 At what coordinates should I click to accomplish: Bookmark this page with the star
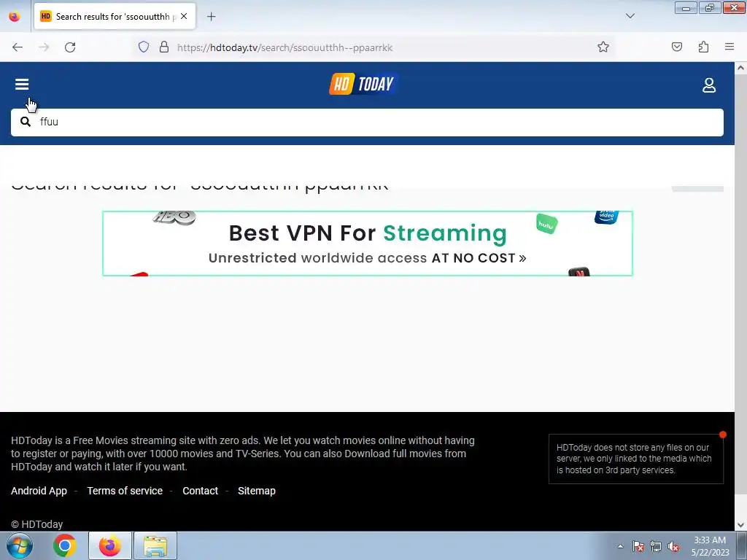603,47
